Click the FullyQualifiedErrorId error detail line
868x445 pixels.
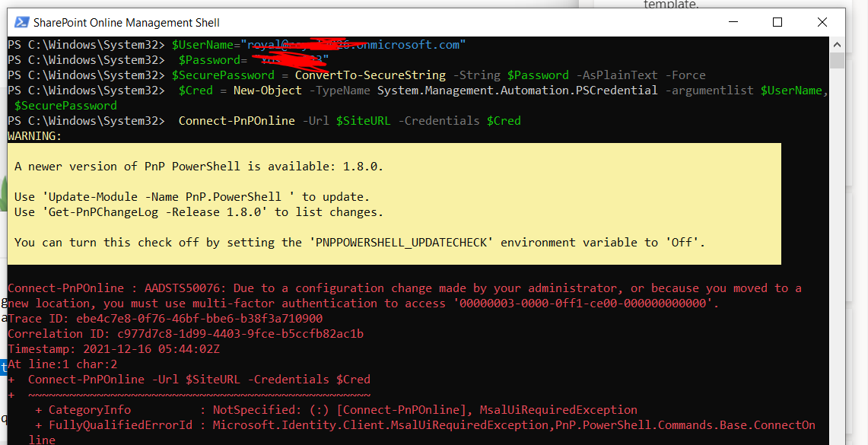[425, 425]
